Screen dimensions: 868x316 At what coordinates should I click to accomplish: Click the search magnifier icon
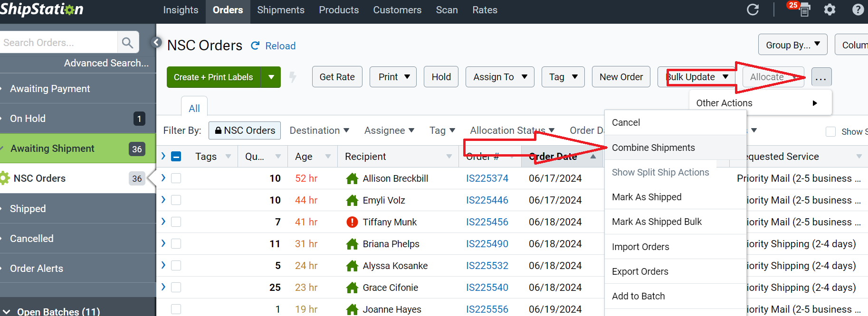(127, 43)
